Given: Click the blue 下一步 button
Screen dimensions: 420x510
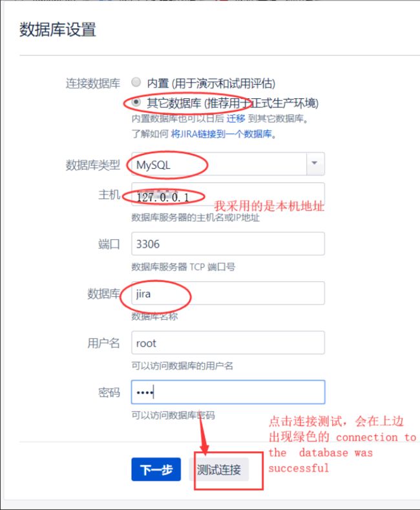Looking at the screenshot, I should [156, 469].
